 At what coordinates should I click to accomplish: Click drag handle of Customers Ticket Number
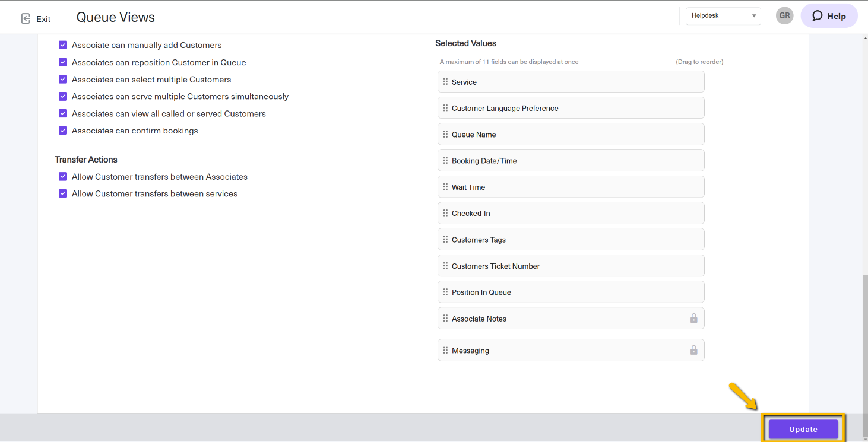coord(445,266)
